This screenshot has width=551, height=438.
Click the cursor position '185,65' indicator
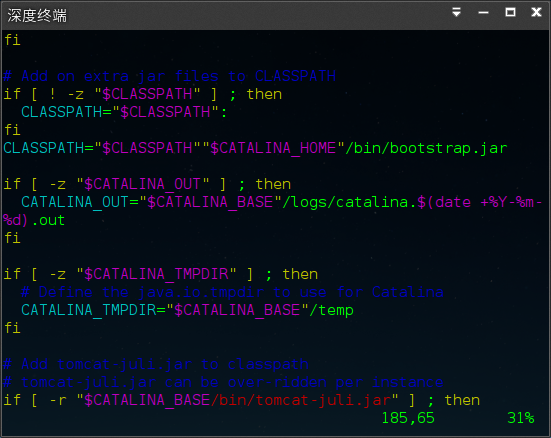[x=408, y=418]
